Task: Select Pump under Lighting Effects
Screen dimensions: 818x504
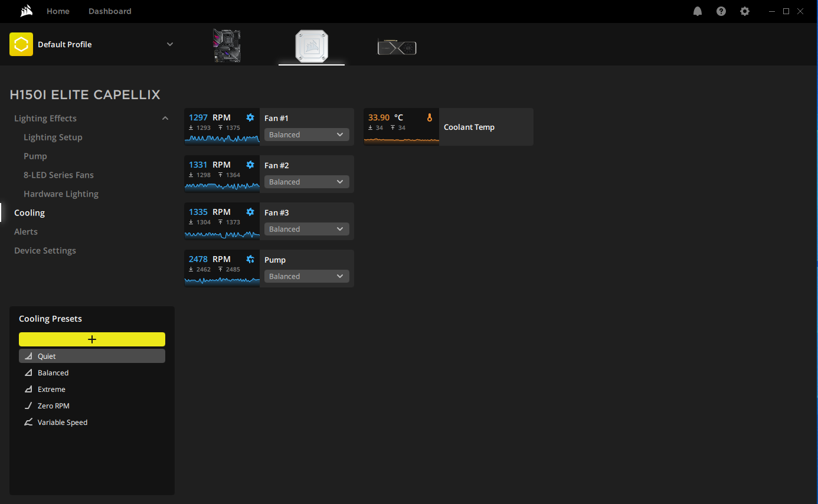Action: click(x=35, y=156)
